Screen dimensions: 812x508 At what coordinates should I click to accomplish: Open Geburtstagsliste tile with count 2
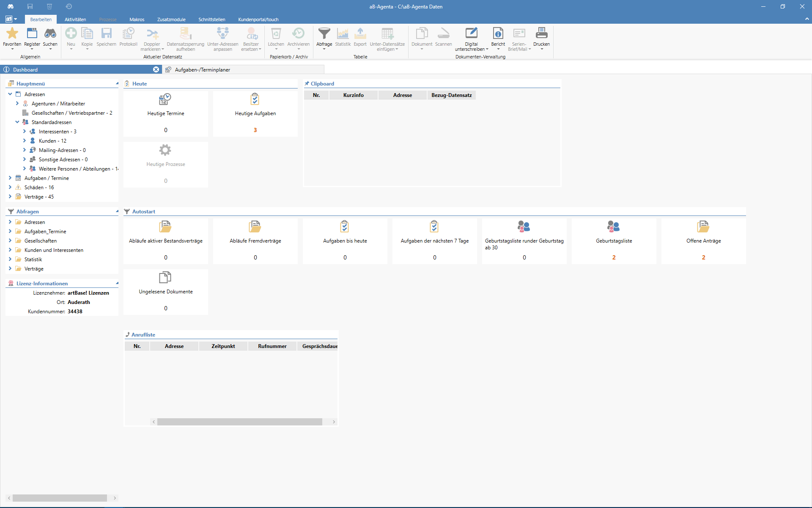[614, 241]
